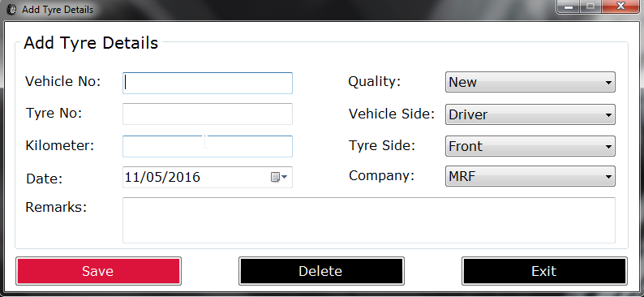Open the calendar picker icon in Date field
Screen dimensions: 644x297
[x=279, y=177]
